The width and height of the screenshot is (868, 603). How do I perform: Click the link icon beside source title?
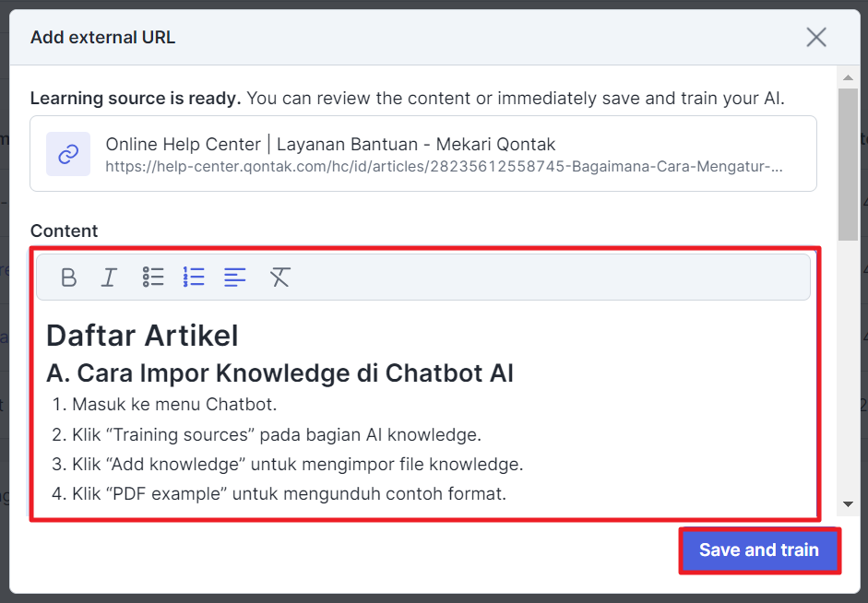click(x=68, y=154)
